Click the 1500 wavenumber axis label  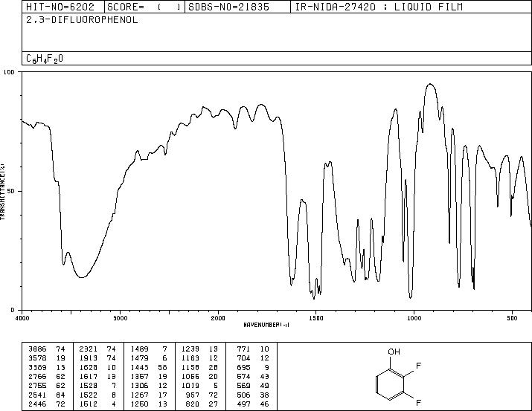tap(316, 318)
